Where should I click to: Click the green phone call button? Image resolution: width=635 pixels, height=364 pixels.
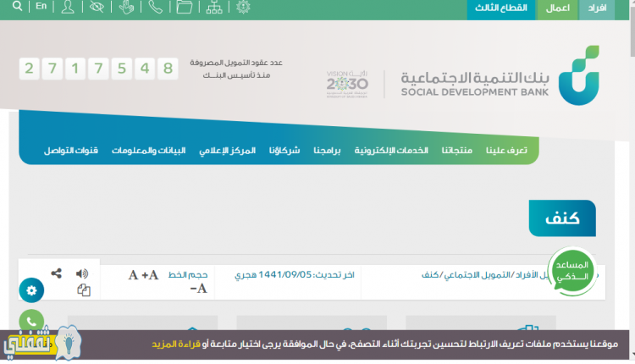(31, 321)
